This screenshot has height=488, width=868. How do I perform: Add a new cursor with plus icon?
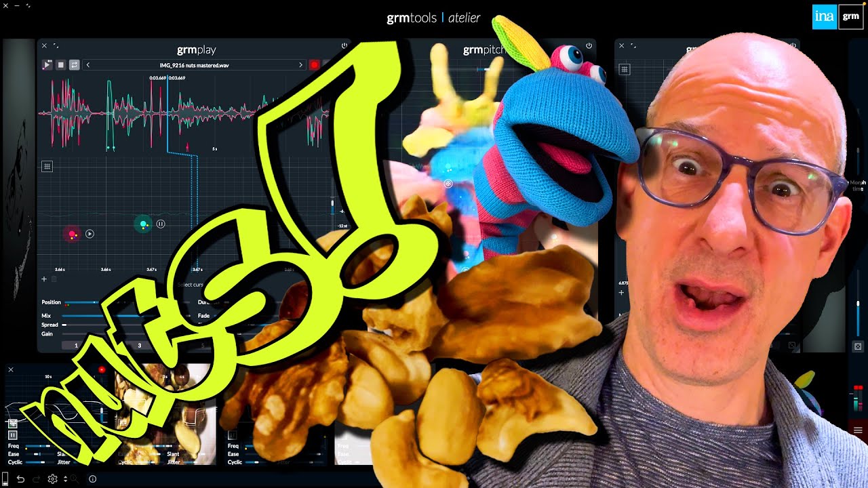(44, 279)
